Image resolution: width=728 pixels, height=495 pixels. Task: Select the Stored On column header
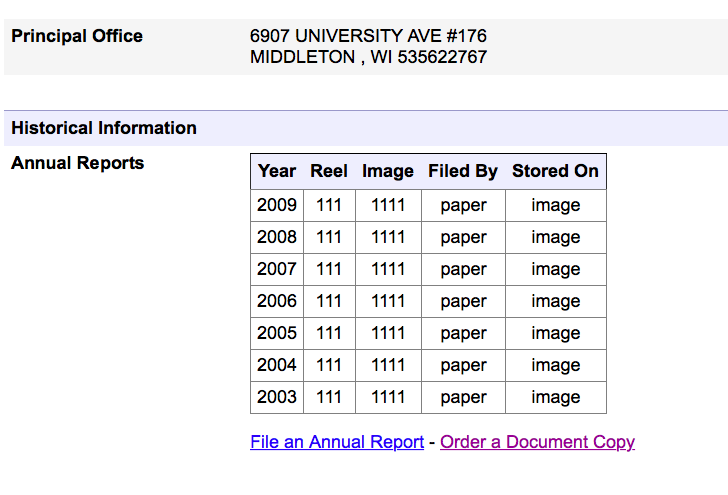coord(555,171)
